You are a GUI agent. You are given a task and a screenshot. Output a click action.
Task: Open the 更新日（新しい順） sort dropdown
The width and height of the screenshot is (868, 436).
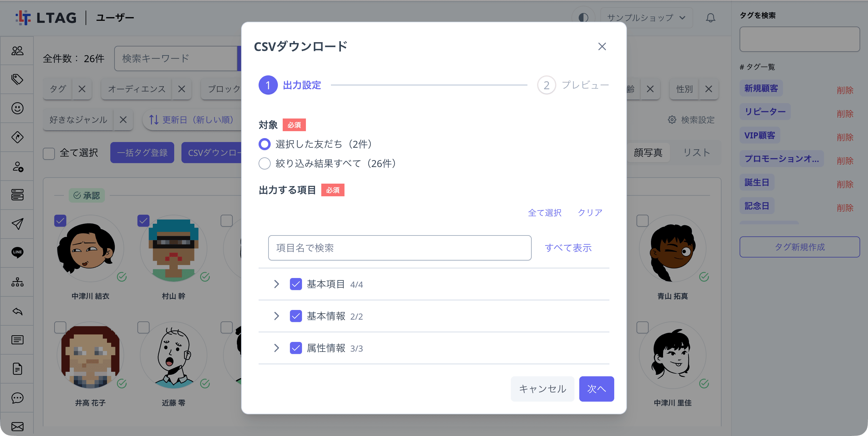191,120
